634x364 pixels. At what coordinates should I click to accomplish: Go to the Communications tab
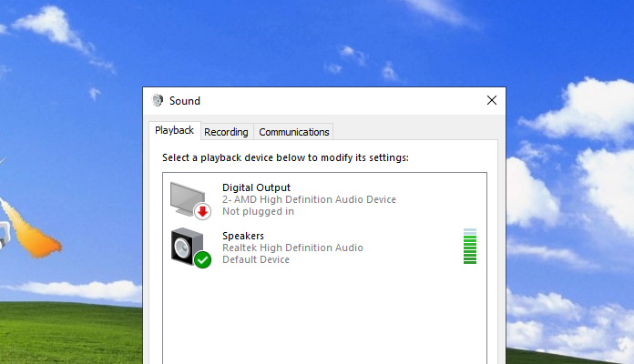click(293, 132)
